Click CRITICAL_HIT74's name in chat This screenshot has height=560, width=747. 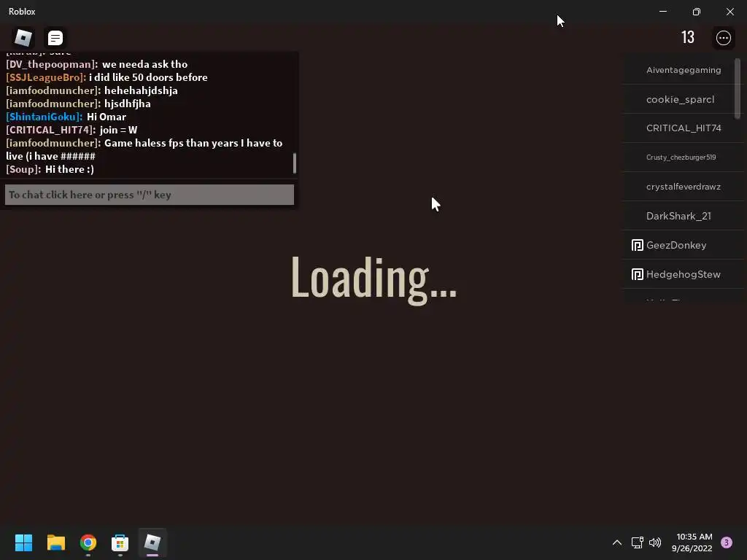(x=50, y=130)
